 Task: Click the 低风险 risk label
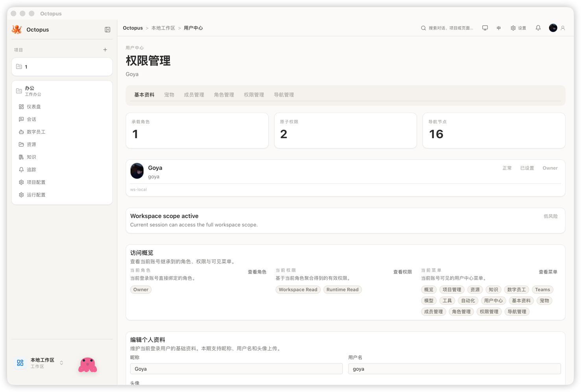point(551,216)
